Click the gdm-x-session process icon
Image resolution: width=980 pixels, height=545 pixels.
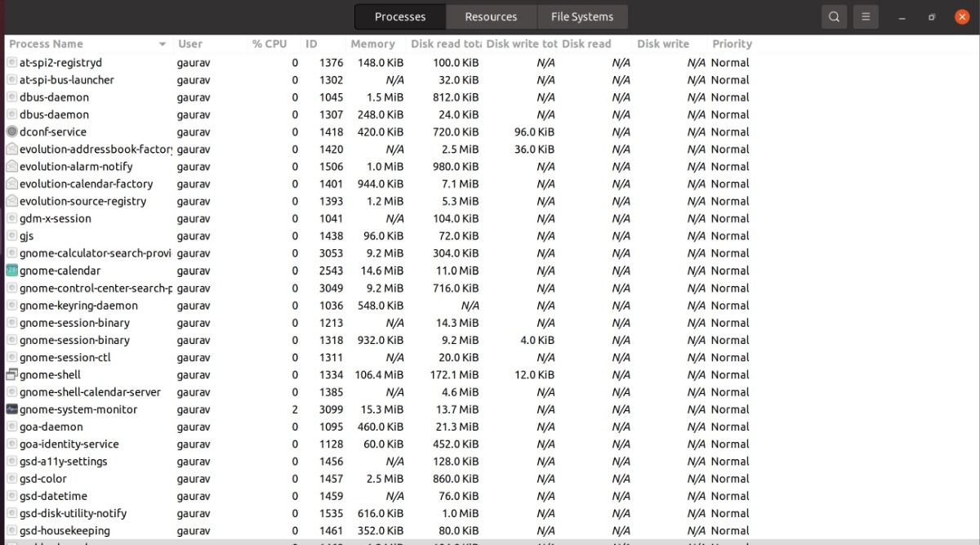coord(11,218)
